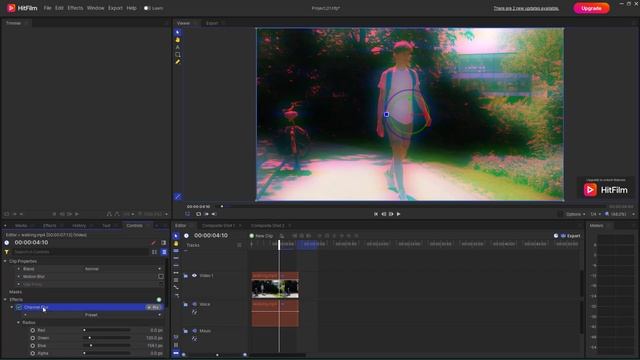Viewport: 640px width, 360px height.
Task: Toggle the Channel Blur effect checkbox
Action: [x=19, y=307]
